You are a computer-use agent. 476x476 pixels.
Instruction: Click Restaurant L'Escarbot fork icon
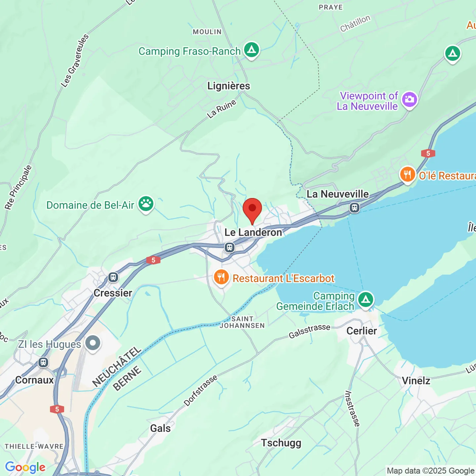221,278
